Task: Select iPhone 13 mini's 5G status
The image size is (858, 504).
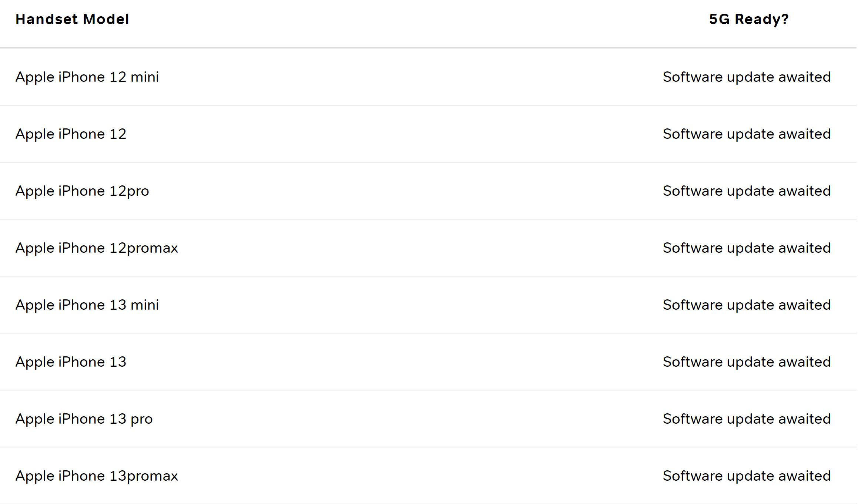Action: [747, 305]
